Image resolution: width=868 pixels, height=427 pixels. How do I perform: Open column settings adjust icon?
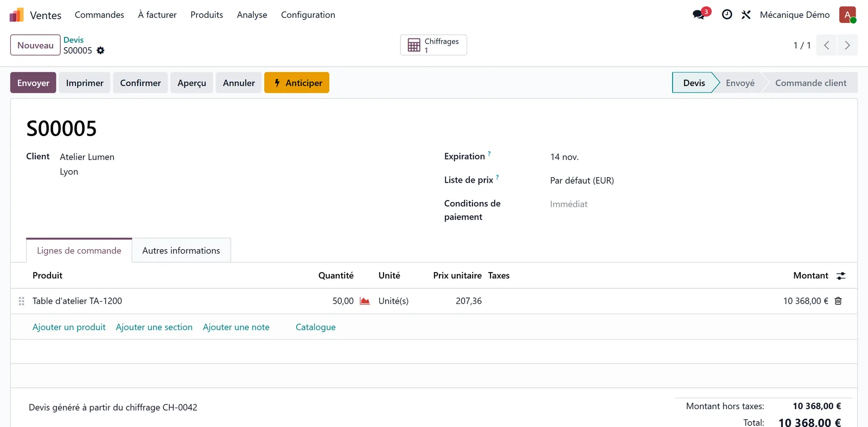point(841,276)
